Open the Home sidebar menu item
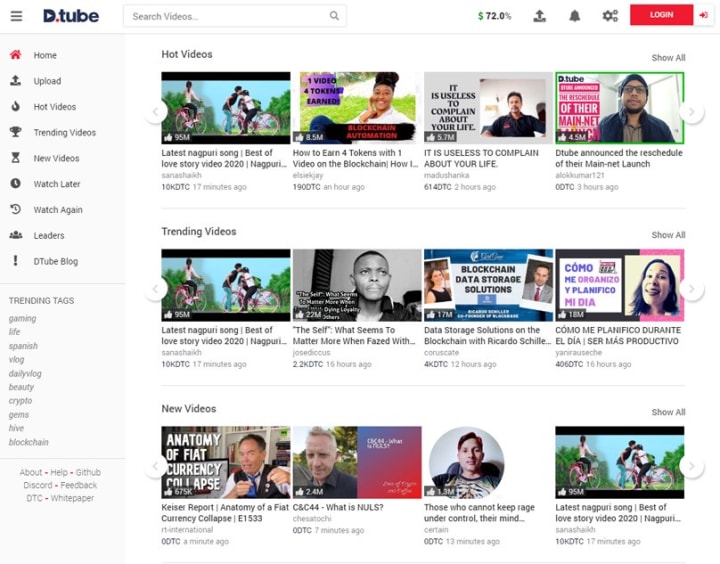Screen dimensions: 720x564 (x=62, y=55)
